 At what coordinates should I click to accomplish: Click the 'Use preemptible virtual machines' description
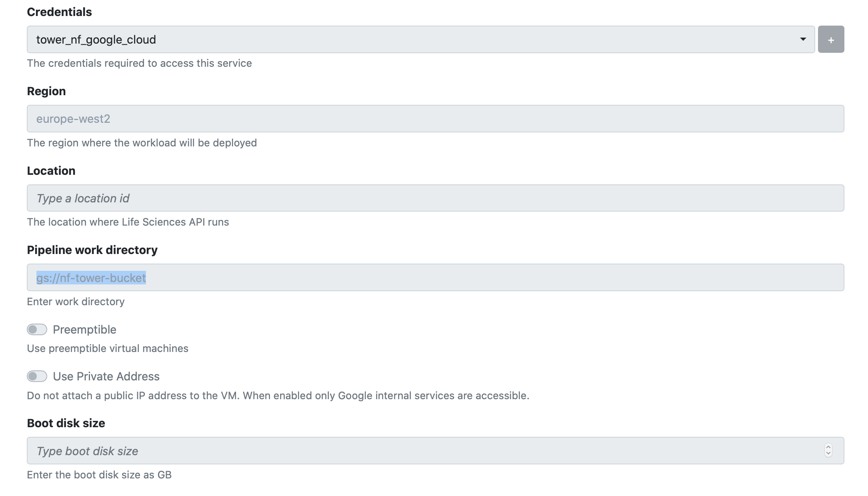pyautogui.click(x=108, y=348)
